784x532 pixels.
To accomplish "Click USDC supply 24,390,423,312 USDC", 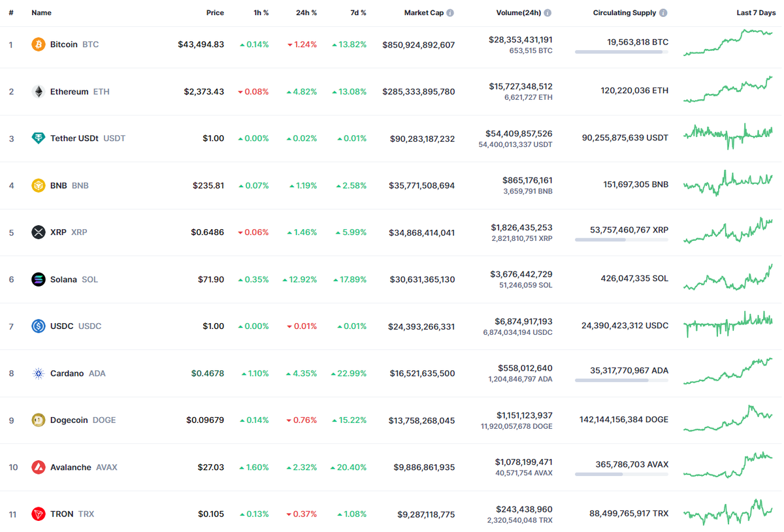I will tap(625, 326).
